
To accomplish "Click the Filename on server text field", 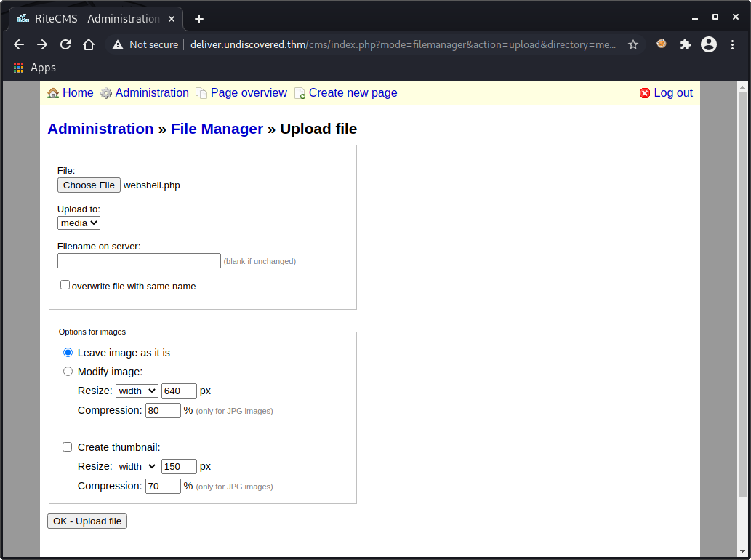I will tap(139, 261).
